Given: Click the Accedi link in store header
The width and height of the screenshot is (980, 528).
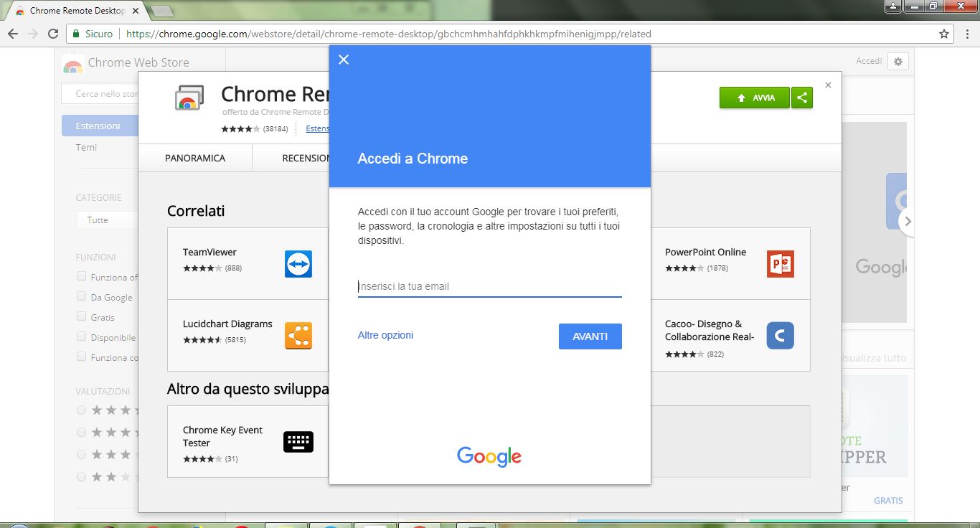Looking at the screenshot, I should point(869,61).
